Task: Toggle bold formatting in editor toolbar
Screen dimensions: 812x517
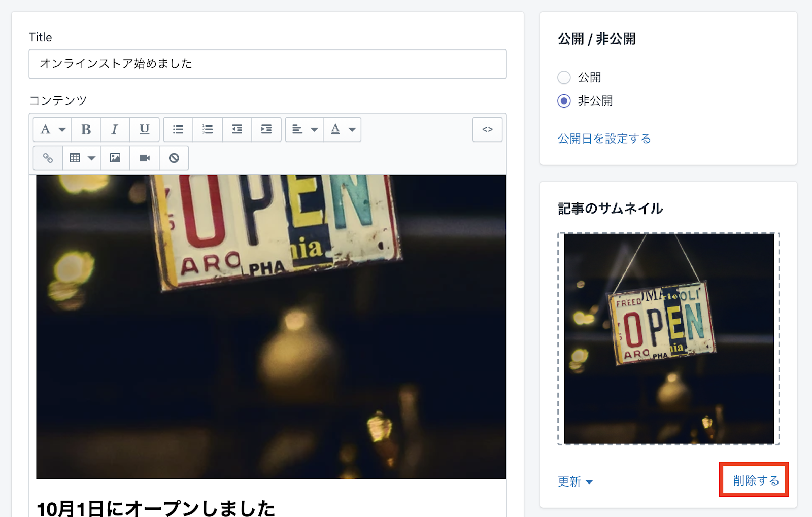Action: pos(86,129)
